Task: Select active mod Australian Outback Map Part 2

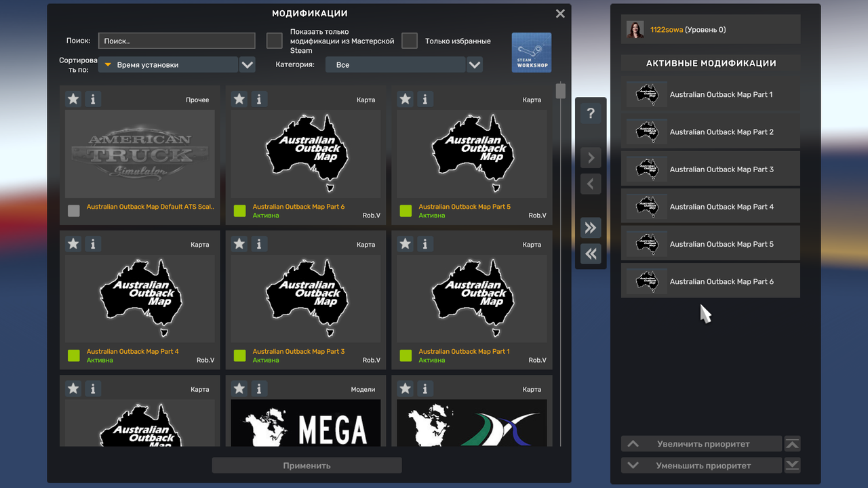Action: pos(711,131)
